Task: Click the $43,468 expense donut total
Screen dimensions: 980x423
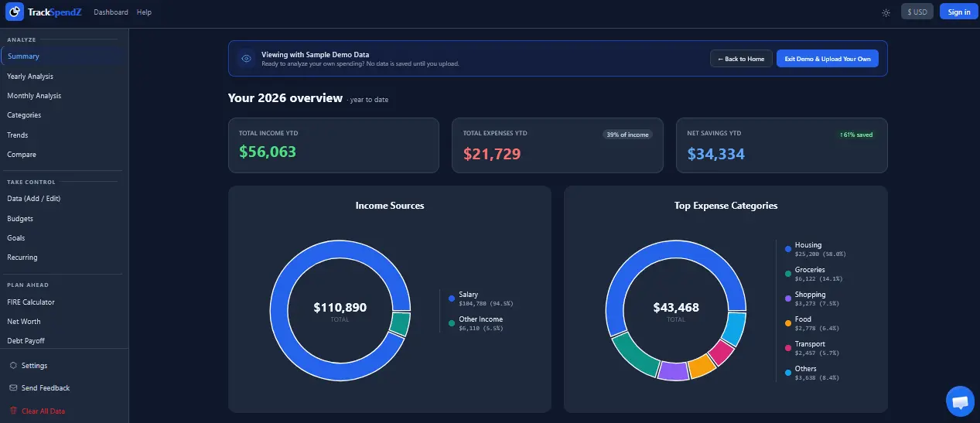Action: 676,308
